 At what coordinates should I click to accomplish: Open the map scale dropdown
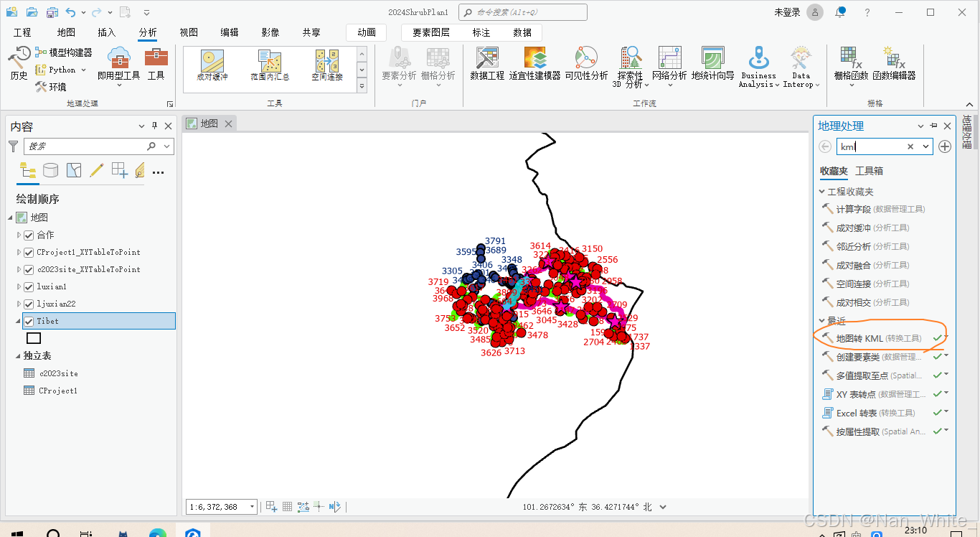coord(252,507)
